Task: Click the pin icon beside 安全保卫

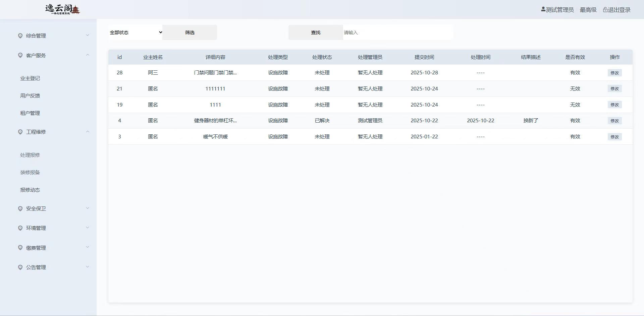Action: 20,208
